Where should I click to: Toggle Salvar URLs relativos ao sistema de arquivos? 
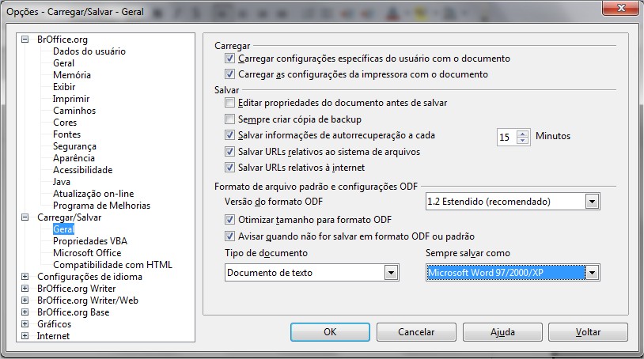229,151
